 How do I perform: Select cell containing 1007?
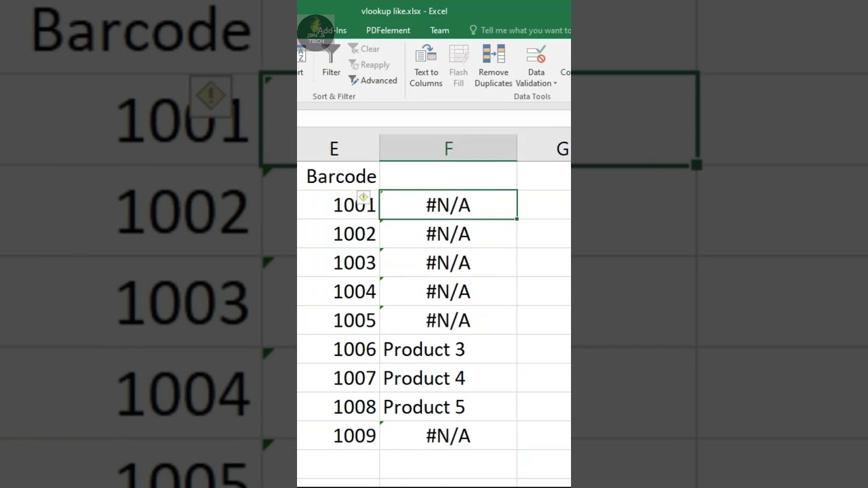pos(338,378)
